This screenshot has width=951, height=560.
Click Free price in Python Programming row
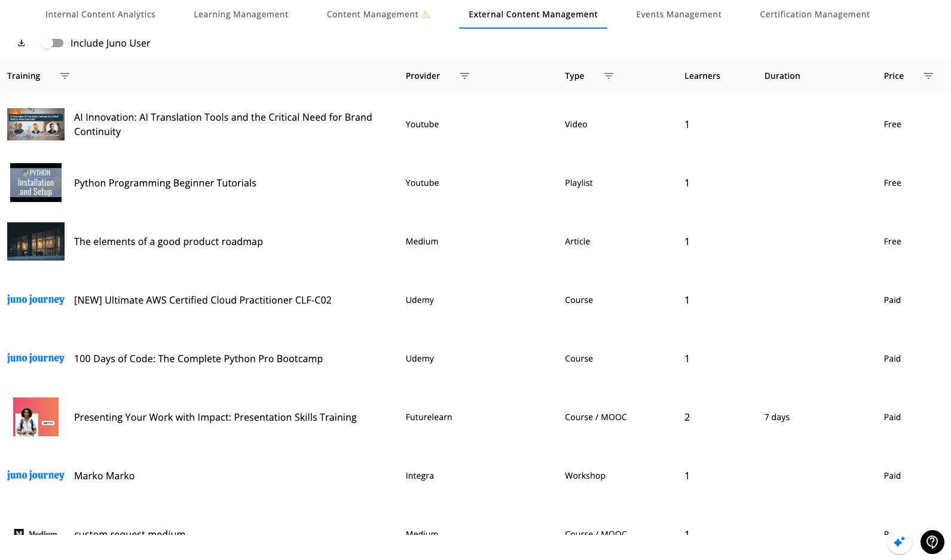click(892, 183)
